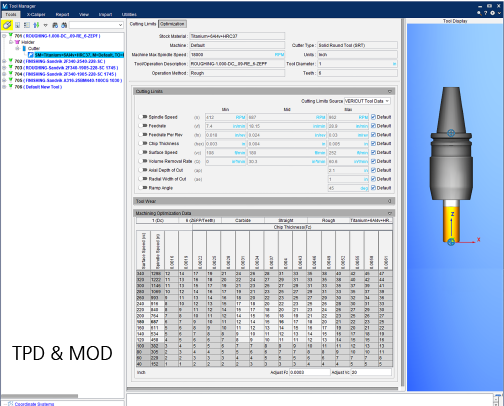Select the Feedrate radio button
This screenshot has height=406, width=504.
coord(140,126)
